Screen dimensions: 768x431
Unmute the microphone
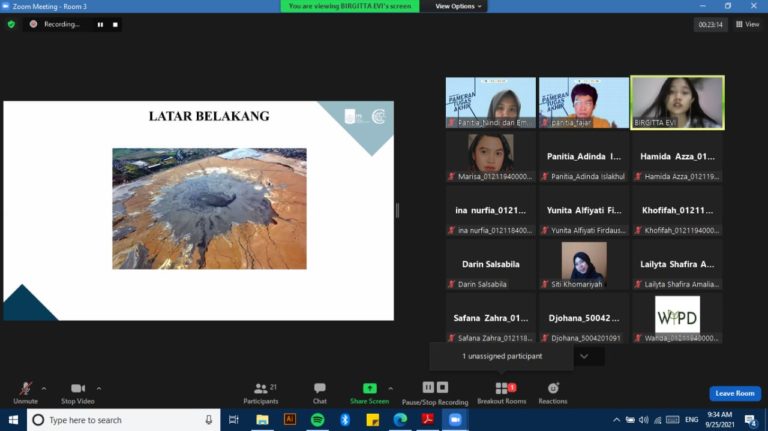pos(26,391)
